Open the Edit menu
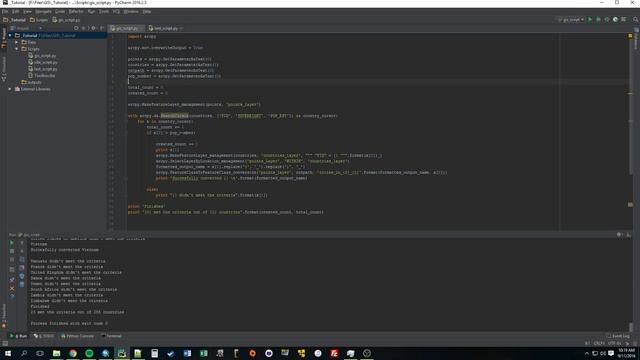 pos(16,12)
